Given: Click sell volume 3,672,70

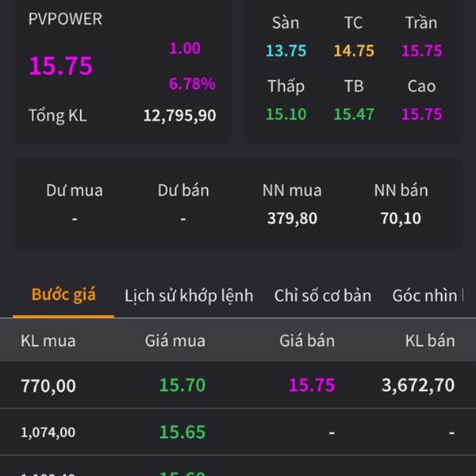Looking at the screenshot, I should [x=418, y=386].
